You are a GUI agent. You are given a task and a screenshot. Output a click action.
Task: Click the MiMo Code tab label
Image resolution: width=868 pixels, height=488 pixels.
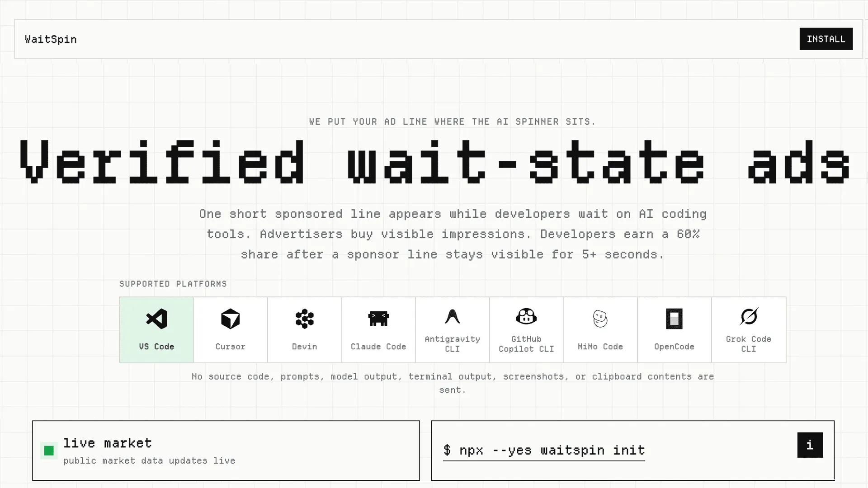[600, 347]
